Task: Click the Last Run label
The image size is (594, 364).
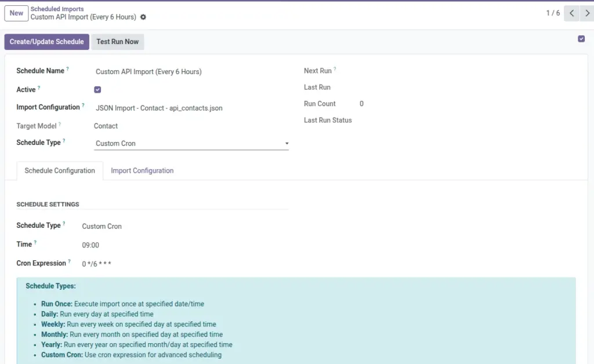Action: 317,88
